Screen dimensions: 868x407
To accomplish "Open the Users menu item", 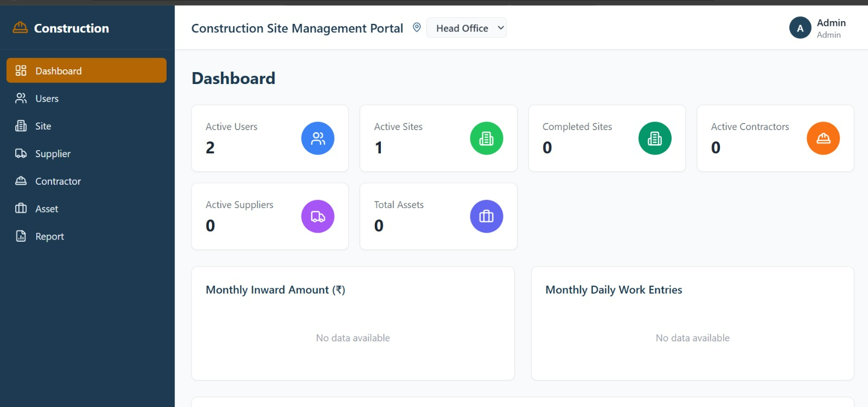I will click(86, 98).
